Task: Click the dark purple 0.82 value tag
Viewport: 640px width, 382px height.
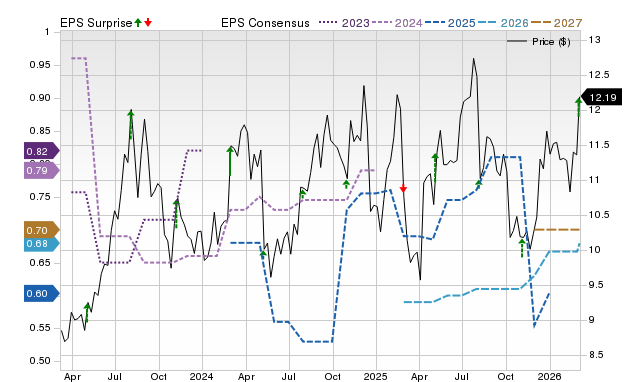Action: (x=41, y=151)
